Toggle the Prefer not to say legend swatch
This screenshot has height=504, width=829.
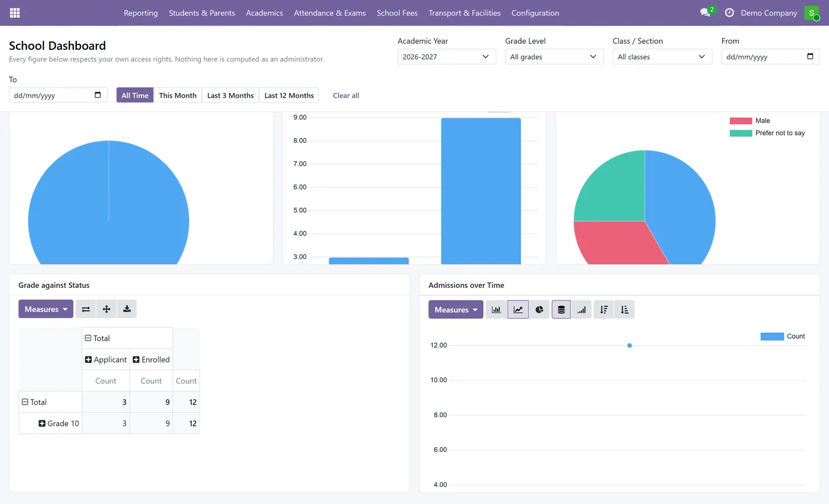coord(741,133)
